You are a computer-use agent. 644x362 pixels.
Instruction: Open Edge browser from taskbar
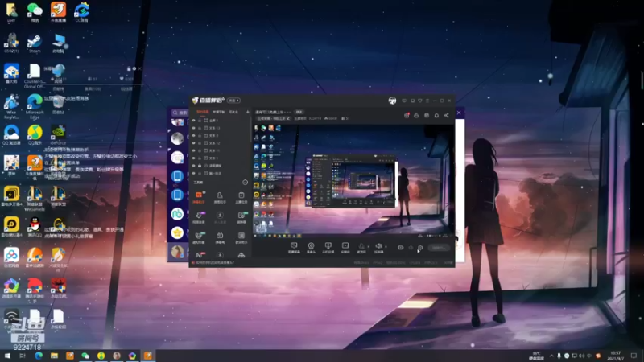pyautogui.click(x=39, y=356)
